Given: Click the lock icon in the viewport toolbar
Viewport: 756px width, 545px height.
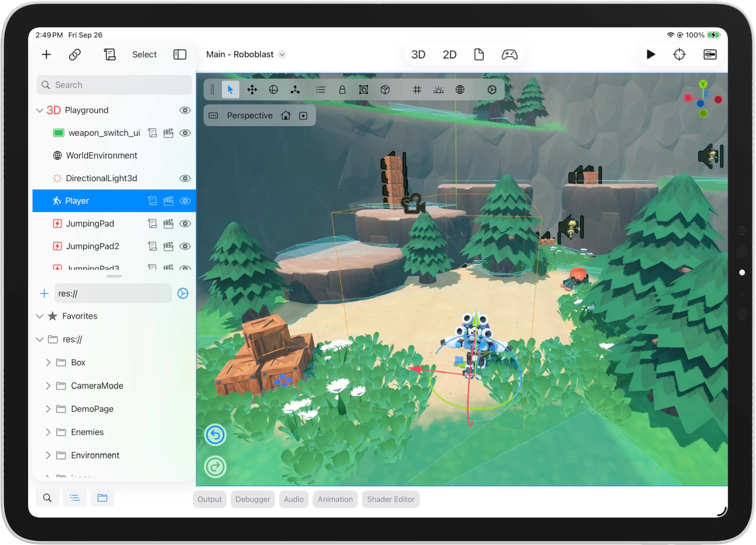Looking at the screenshot, I should pos(342,90).
